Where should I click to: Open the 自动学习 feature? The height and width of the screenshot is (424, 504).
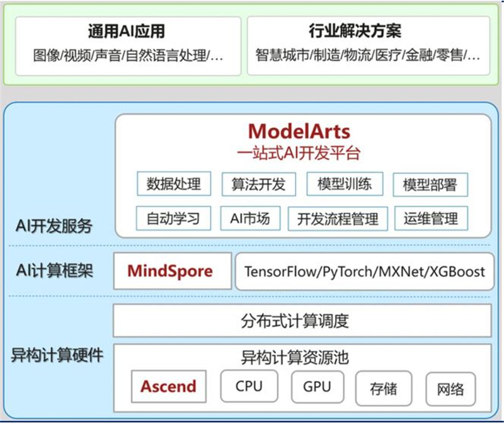(x=173, y=219)
